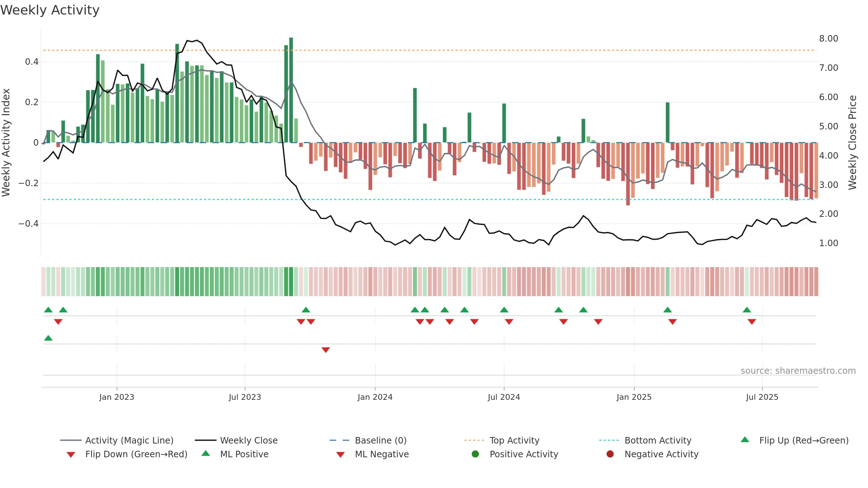868x488 pixels.
Task: Click the flip-down triangle before Jan 2023
Action: tap(58, 322)
